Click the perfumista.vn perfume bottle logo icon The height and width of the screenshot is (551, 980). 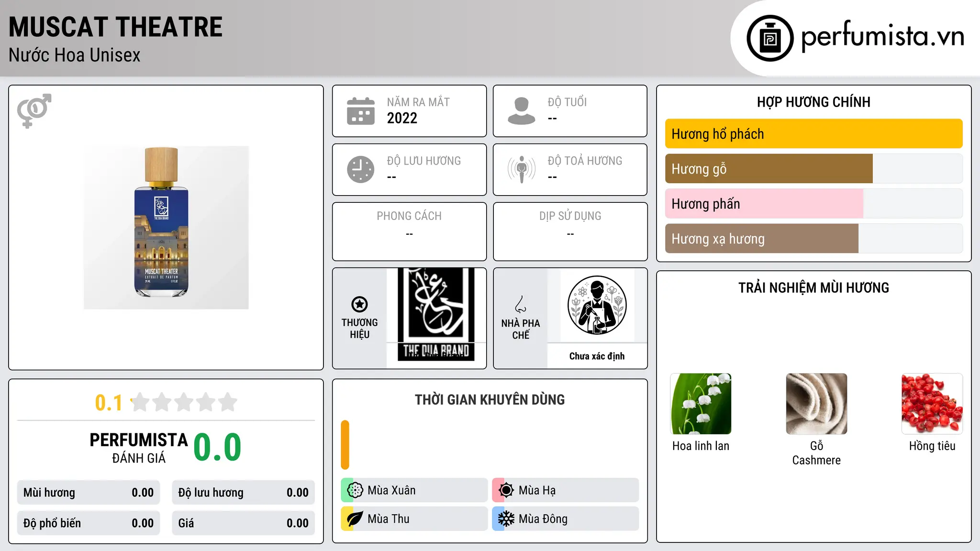[770, 38]
